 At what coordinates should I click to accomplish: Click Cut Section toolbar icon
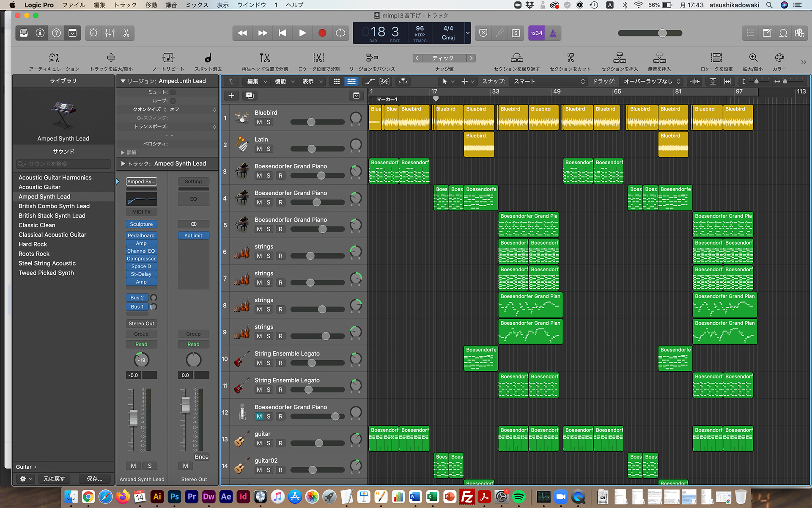571,58
